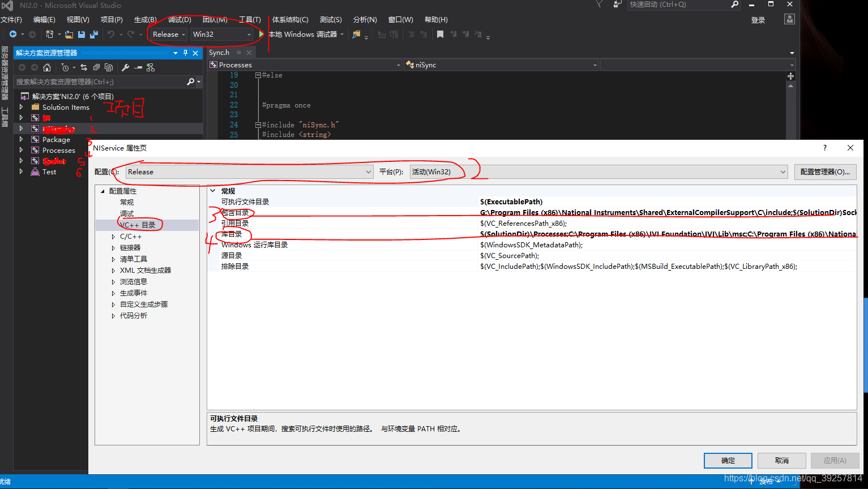Screen dimensions: 868x489
Task: Click the Preview Selected Items icon
Action: [x=138, y=67]
